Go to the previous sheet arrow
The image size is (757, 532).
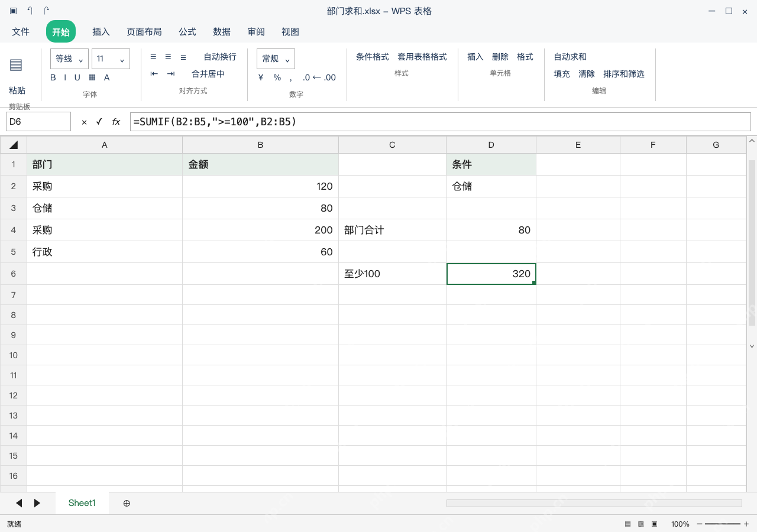tap(19, 503)
